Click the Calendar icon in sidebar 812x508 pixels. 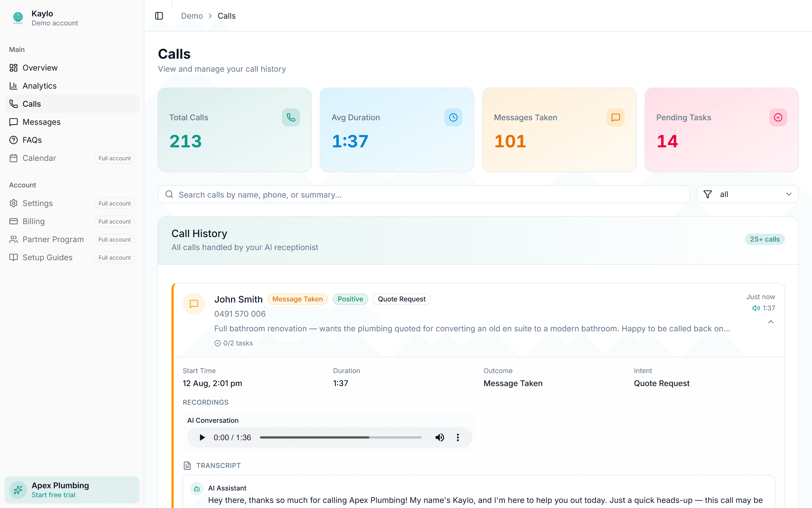[14, 158]
